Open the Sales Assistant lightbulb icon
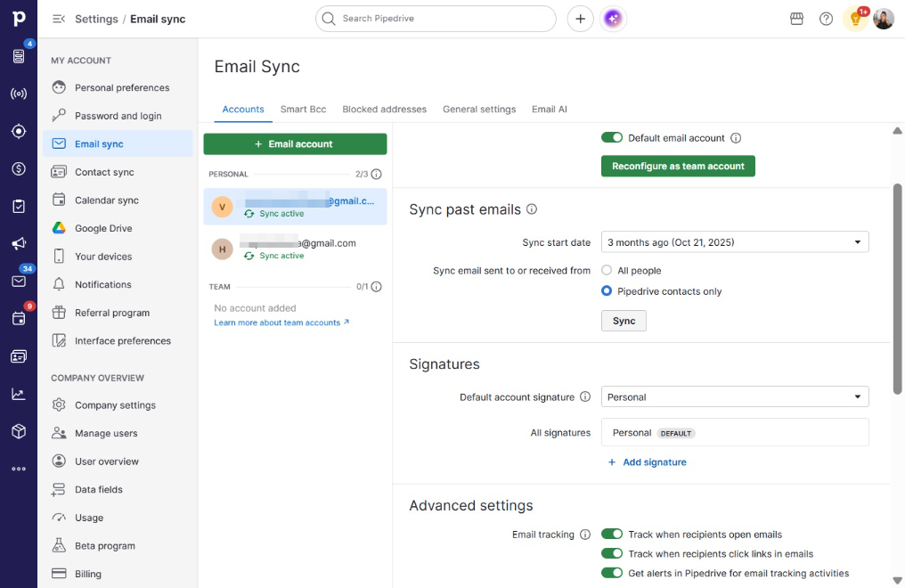 (855, 19)
